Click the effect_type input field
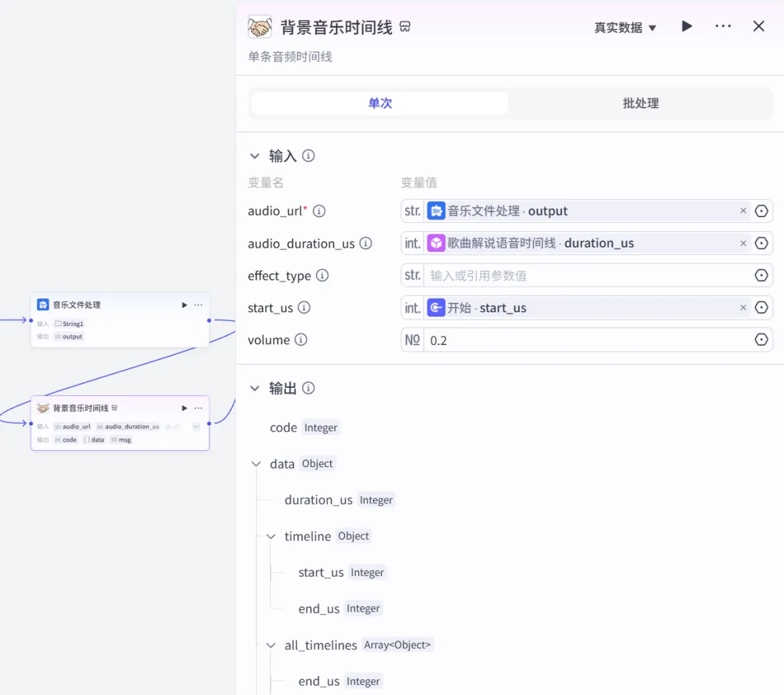Image resolution: width=784 pixels, height=695 pixels. click(x=587, y=275)
